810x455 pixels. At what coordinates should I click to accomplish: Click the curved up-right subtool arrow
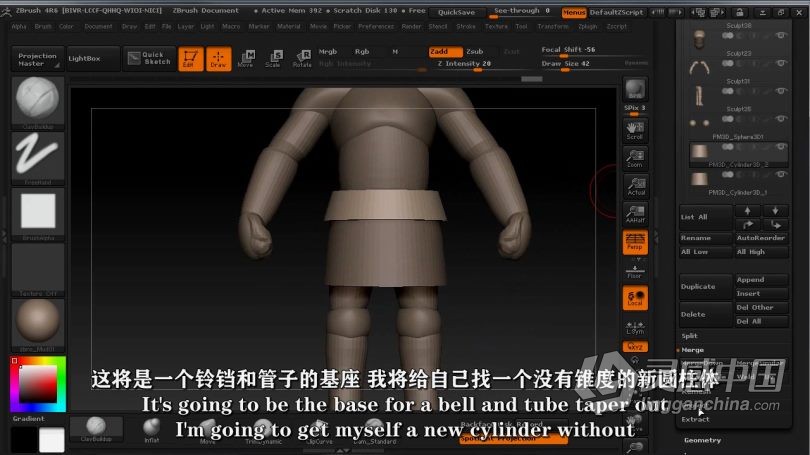tap(747, 224)
